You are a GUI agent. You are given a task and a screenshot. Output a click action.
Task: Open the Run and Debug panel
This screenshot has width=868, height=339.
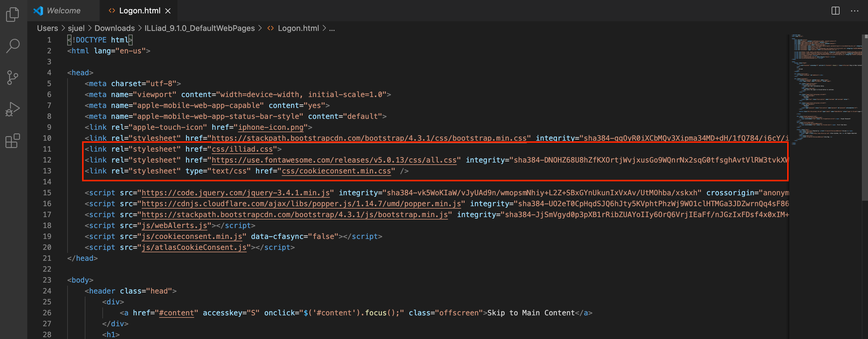coord(12,109)
